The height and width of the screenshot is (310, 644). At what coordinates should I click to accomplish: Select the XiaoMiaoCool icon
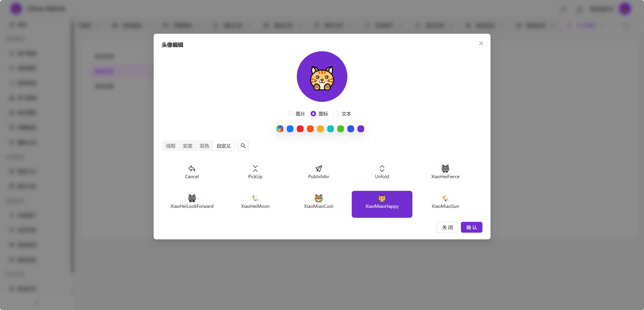319,201
